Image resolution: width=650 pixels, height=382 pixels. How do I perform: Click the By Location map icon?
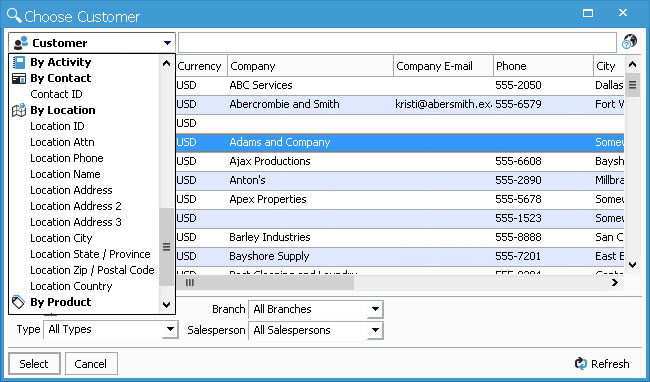(x=19, y=110)
